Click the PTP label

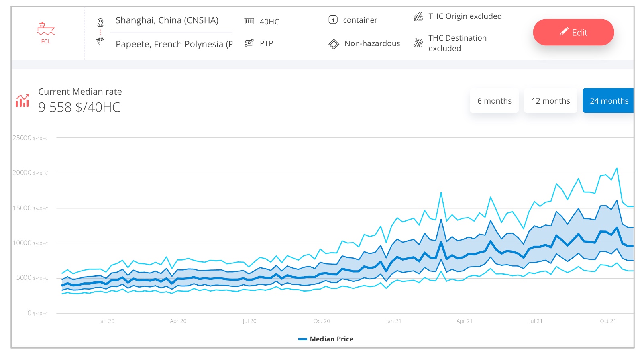tap(266, 43)
